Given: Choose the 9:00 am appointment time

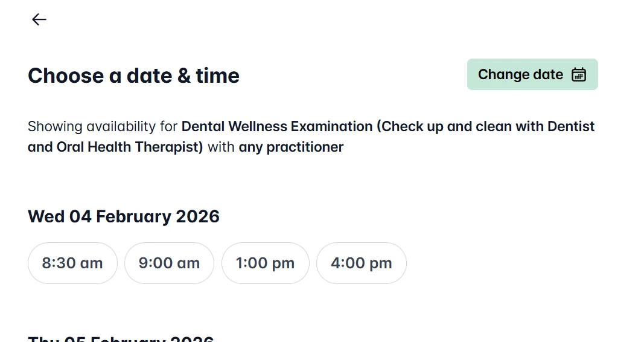Looking at the screenshot, I should tap(169, 263).
